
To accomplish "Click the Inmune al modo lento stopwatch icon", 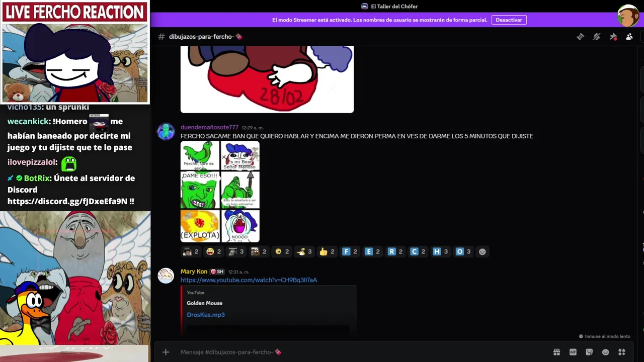I will 581,336.
